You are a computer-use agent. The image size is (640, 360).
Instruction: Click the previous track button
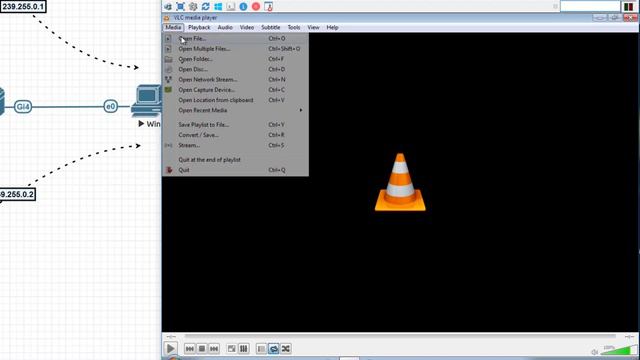pos(189,349)
